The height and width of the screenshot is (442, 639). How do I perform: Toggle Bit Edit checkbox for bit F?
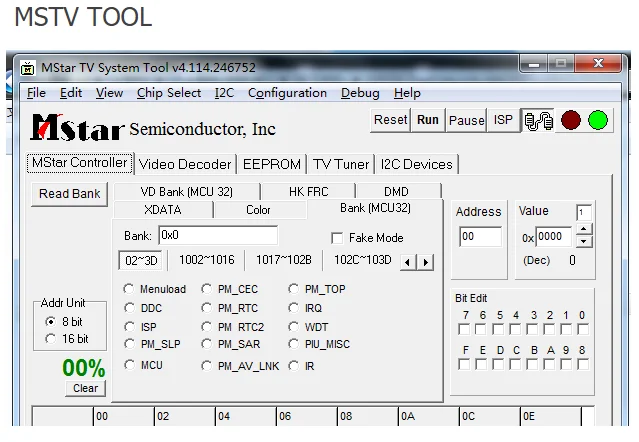[x=464, y=364]
